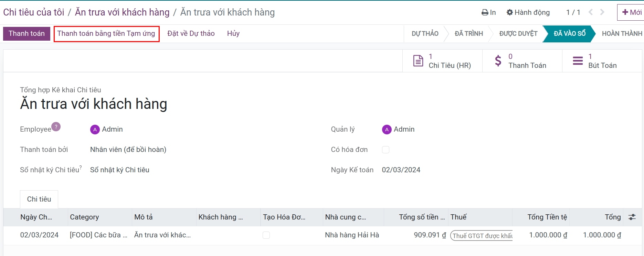Open column options adjust icon in table header
Image resolution: width=644 pixels, height=256 pixels.
pos(632,217)
